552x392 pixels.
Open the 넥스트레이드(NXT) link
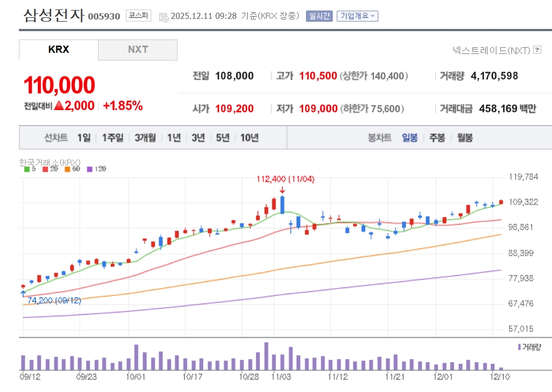pyautogui.click(x=491, y=50)
